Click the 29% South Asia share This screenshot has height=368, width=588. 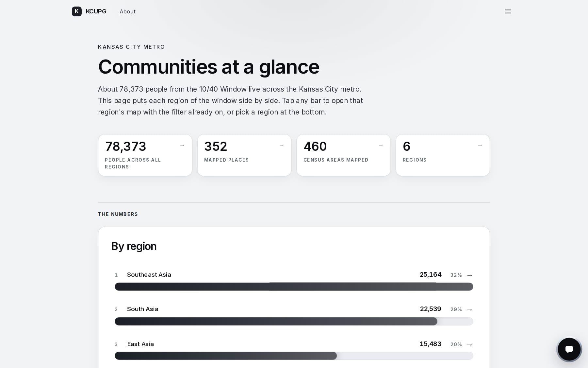click(456, 309)
